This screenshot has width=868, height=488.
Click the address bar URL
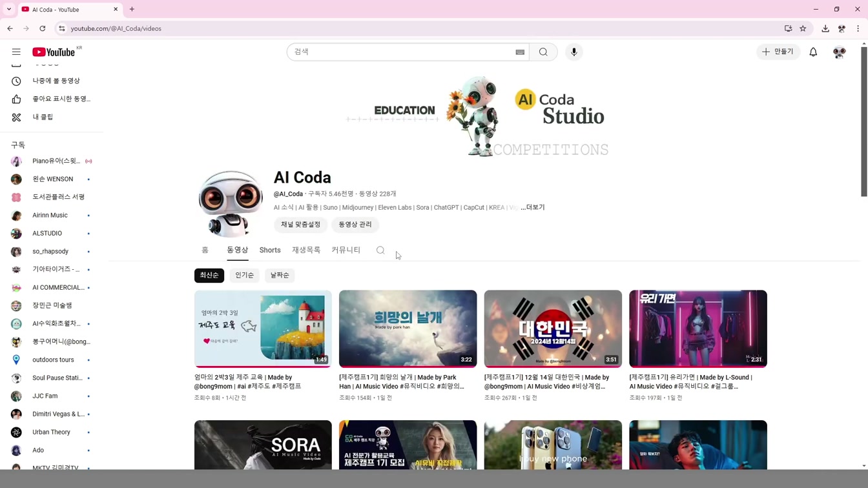(116, 28)
